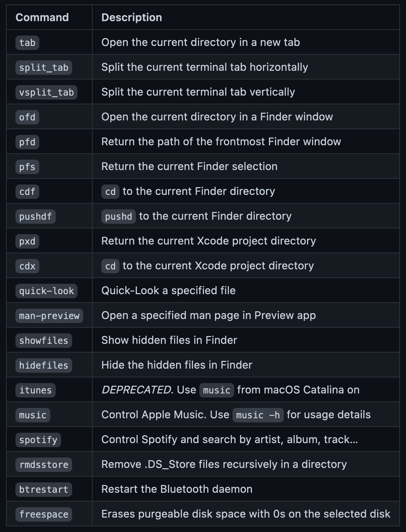This screenshot has width=406, height=532.
Task: Click the "btrestart" command code
Action: (44, 489)
